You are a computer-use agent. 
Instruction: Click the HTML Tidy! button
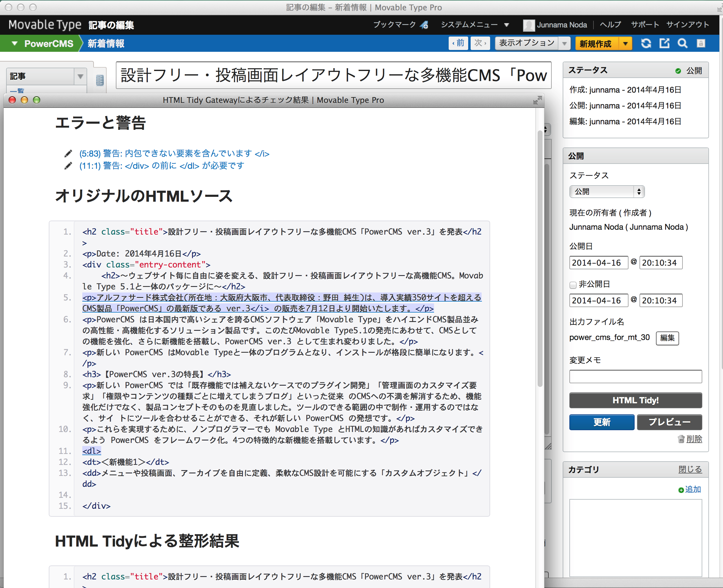635,400
